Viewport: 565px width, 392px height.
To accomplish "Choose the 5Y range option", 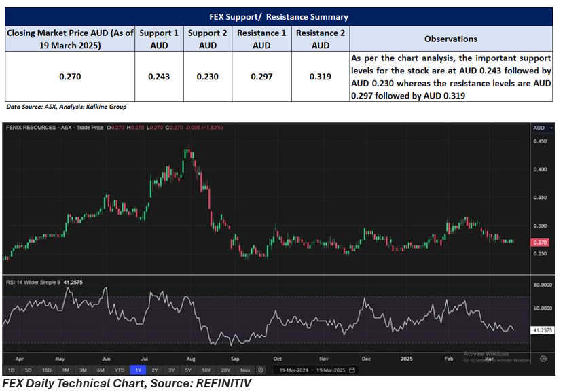I will pos(188,370).
